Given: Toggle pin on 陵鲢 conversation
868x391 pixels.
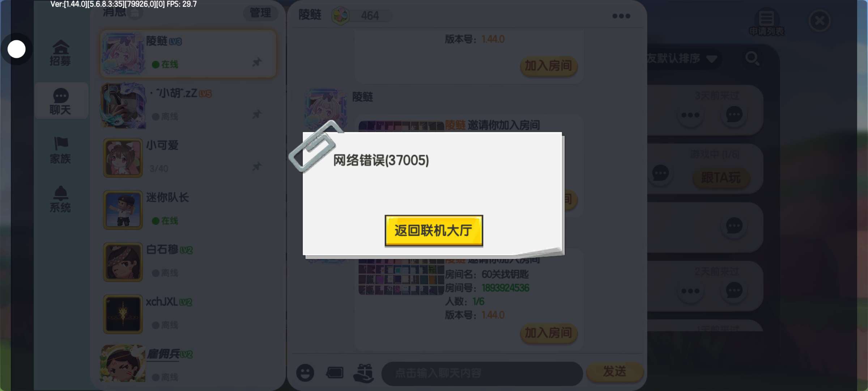Looking at the screenshot, I should (257, 62).
